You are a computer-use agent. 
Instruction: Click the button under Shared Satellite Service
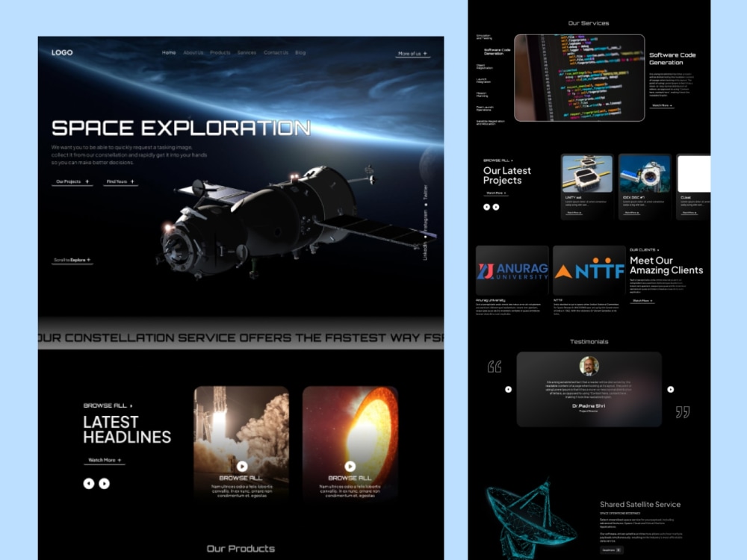click(611, 550)
